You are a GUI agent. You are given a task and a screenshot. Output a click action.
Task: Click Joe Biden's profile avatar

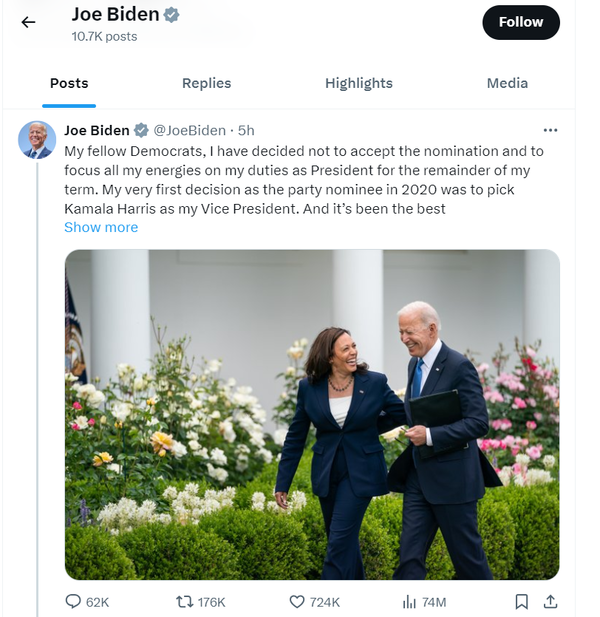tap(37, 140)
